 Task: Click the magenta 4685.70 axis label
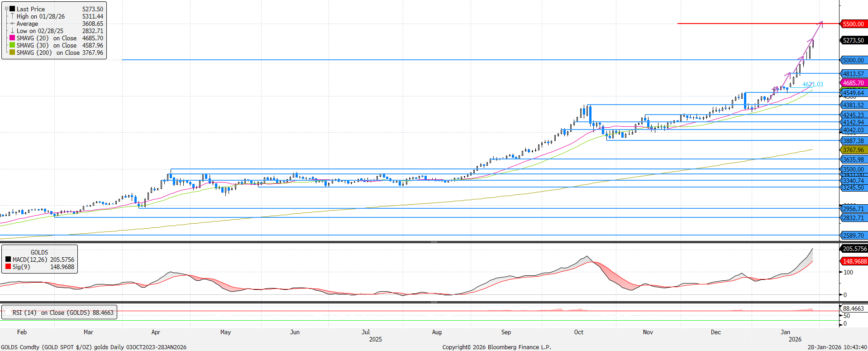[x=853, y=83]
